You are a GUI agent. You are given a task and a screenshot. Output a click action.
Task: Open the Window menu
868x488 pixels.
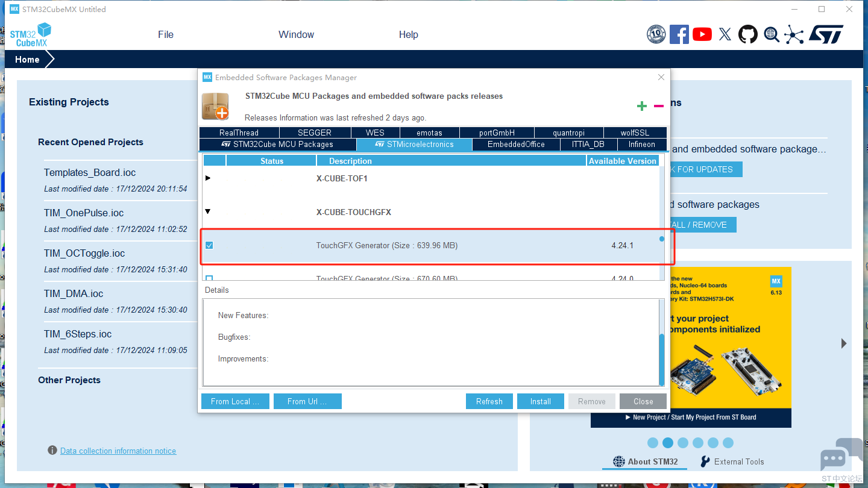point(296,35)
